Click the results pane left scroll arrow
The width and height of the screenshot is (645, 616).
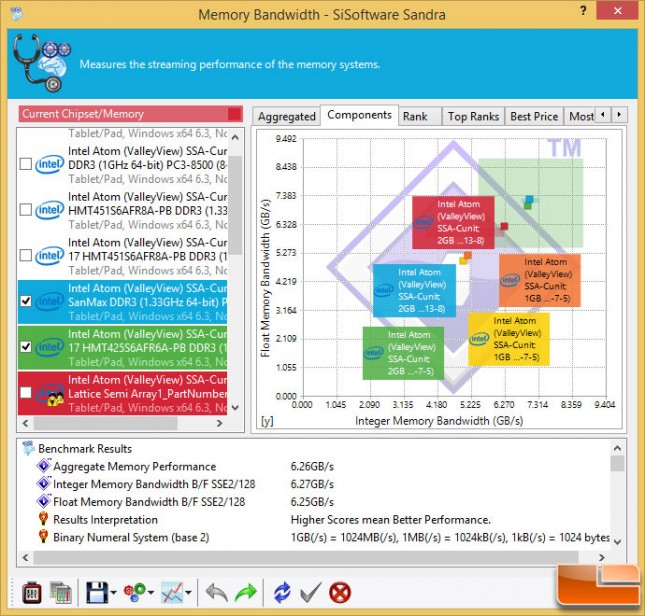pyautogui.click(x=26, y=558)
